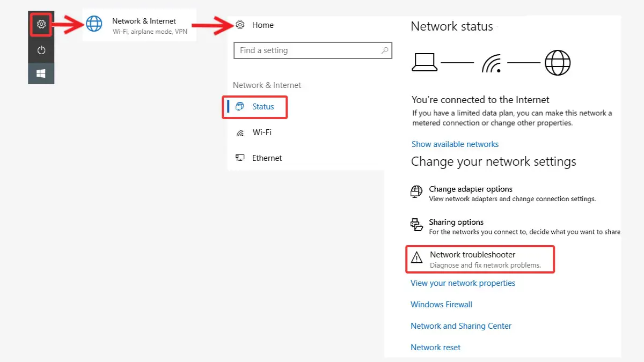Screen dimensions: 644x362
Task: Click the search magnifier icon
Action: 384,50
